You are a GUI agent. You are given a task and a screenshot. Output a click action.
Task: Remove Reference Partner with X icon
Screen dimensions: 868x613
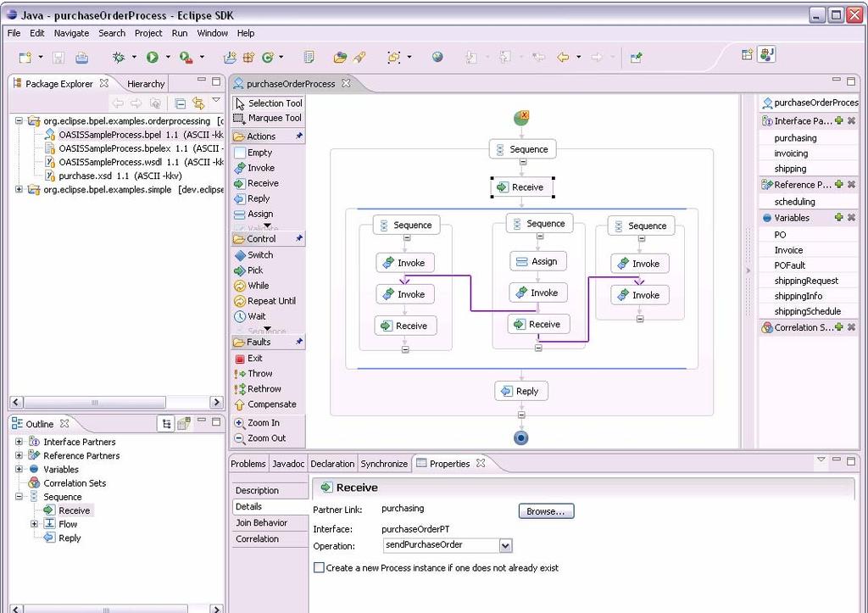tap(851, 184)
